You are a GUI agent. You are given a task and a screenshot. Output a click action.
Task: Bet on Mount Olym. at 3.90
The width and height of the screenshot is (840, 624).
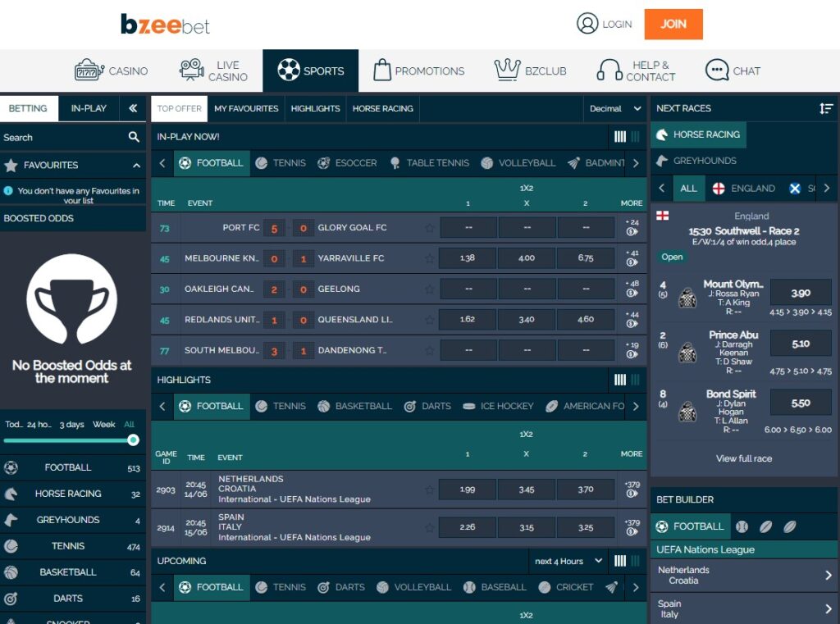801,293
